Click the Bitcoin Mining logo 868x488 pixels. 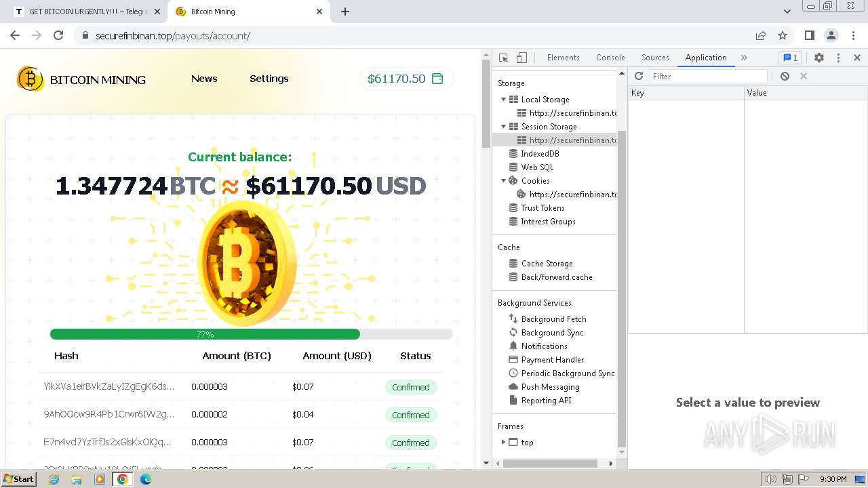[81, 79]
